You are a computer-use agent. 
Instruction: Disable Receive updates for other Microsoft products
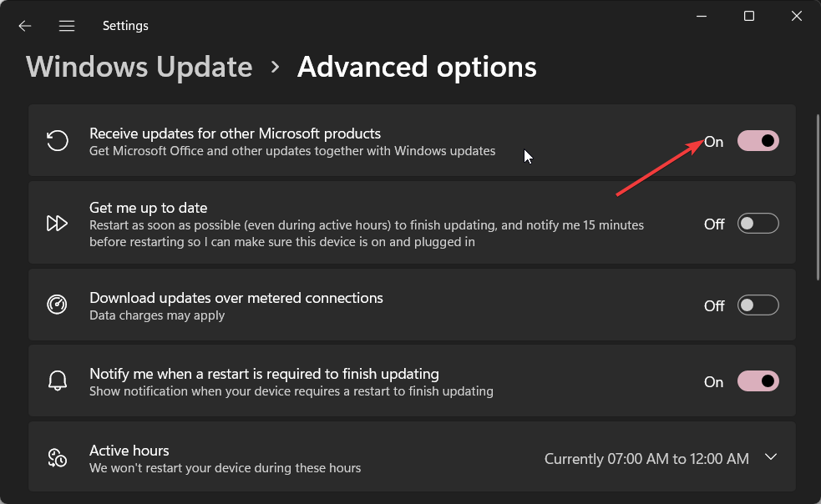[758, 141]
